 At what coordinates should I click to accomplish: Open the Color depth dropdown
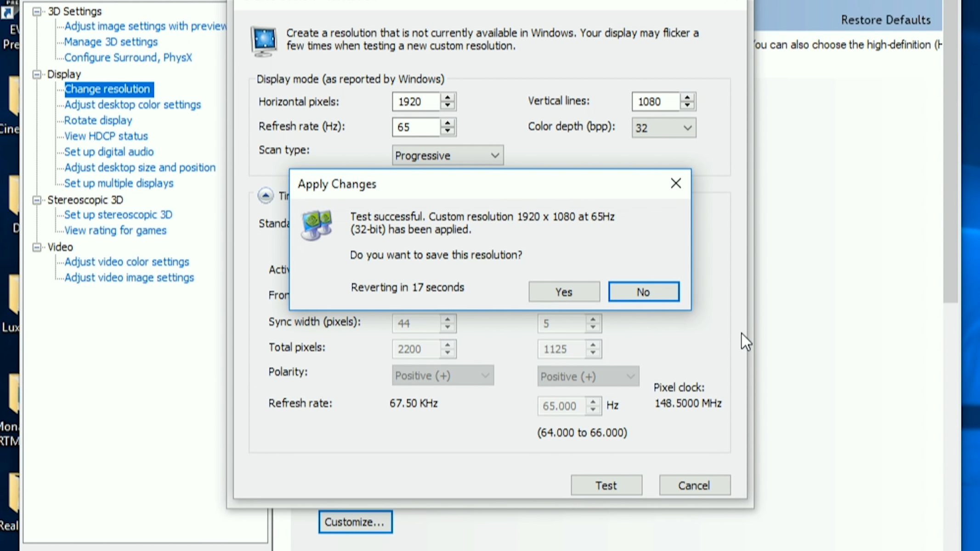(x=663, y=128)
